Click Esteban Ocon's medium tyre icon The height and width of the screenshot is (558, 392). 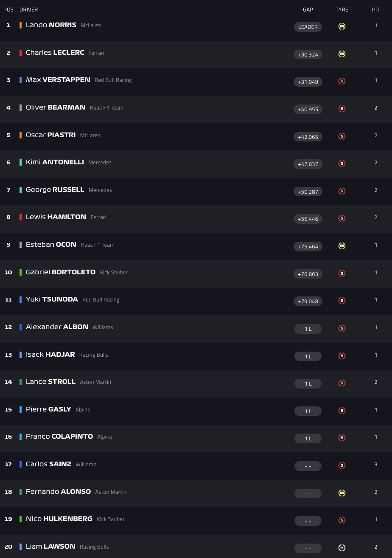tap(342, 246)
